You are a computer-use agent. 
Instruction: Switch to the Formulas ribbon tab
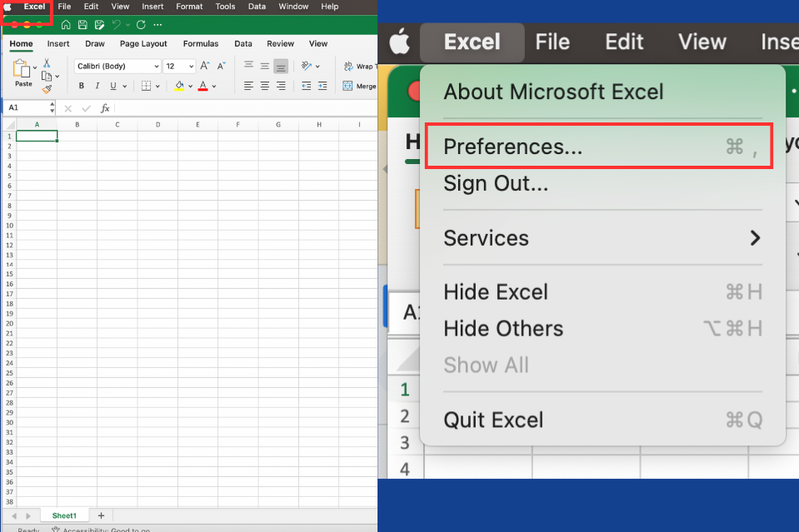[x=201, y=44]
